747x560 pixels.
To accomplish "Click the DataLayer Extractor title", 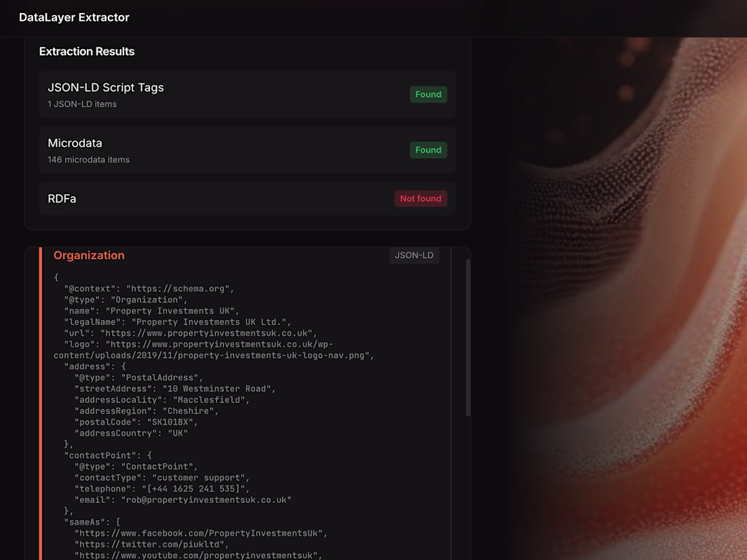I will (x=74, y=18).
